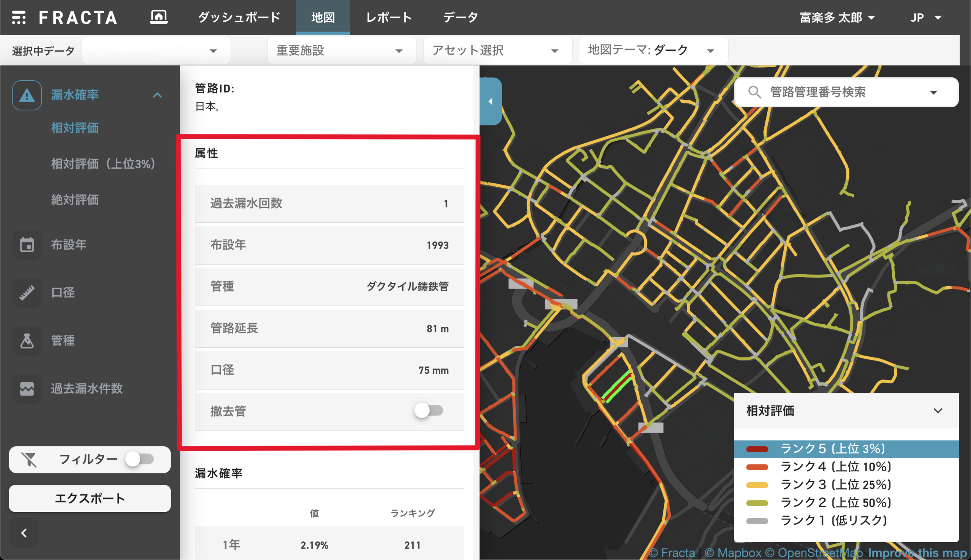Open the アセット選択 dropdown

point(496,50)
